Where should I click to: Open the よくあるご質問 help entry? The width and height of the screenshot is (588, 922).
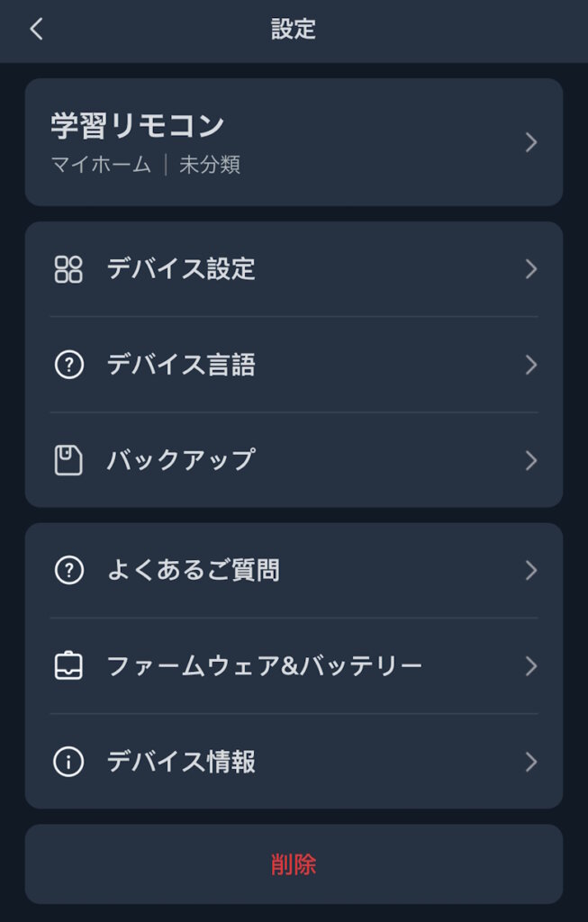click(x=294, y=570)
